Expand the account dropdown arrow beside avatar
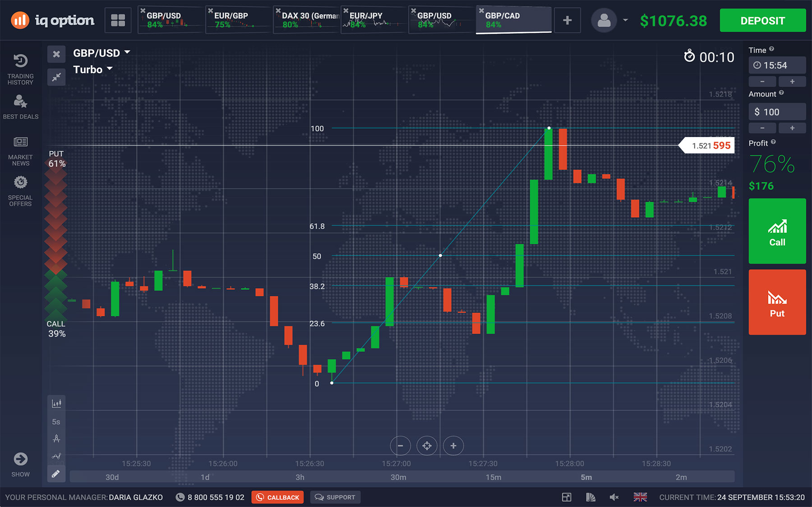The width and height of the screenshot is (812, 507). pyautogui.click(x=625, y=20)
